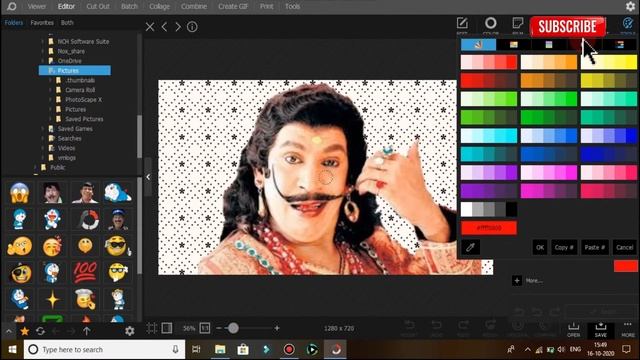Cancel the color picker

pyautogui.click(x=624, y=247)
